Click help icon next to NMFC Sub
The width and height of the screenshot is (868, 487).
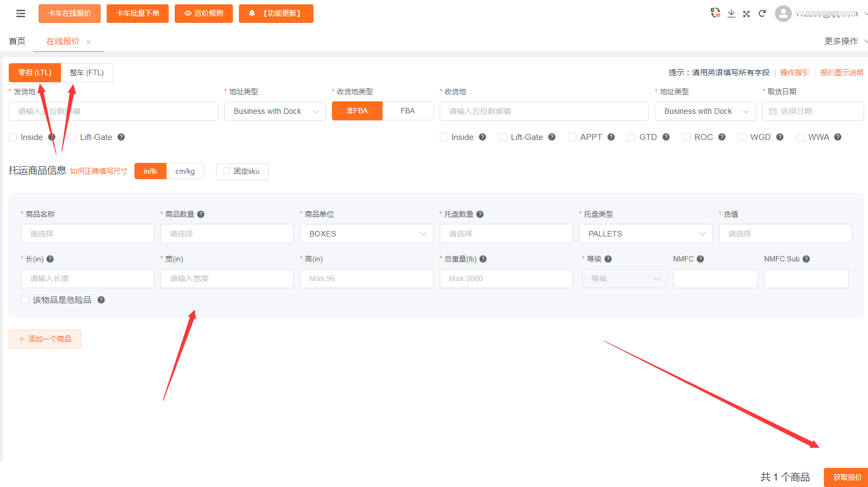click(x=806, y=259)
